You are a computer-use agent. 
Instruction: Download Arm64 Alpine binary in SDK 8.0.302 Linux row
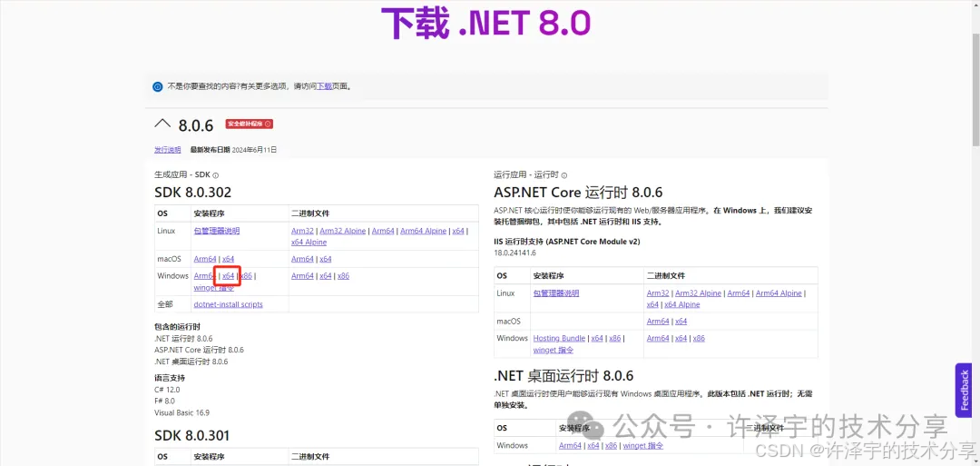pos(423,231)
